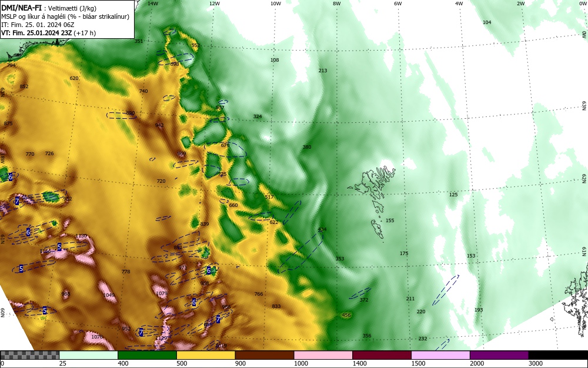588x368 pixels.
Task: Click the '2W' longitude label
Action: (x=520, y=4)
